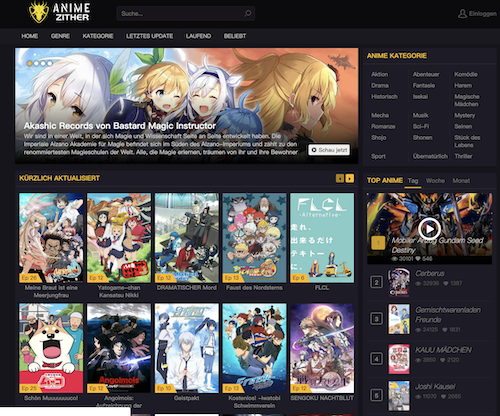Image resolution: width=500 pixels, height=416 pixels.
Task: Focus the Suche search field
Action: point(182,14)
